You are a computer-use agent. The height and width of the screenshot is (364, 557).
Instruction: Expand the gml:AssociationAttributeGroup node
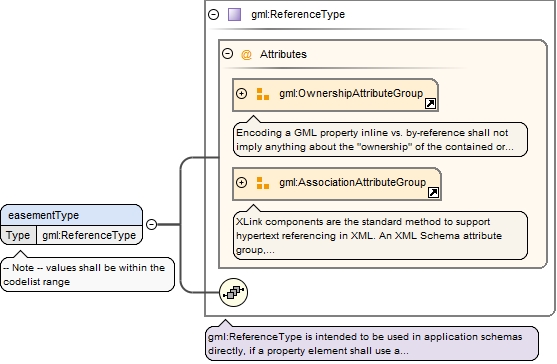tap(242, 183)
